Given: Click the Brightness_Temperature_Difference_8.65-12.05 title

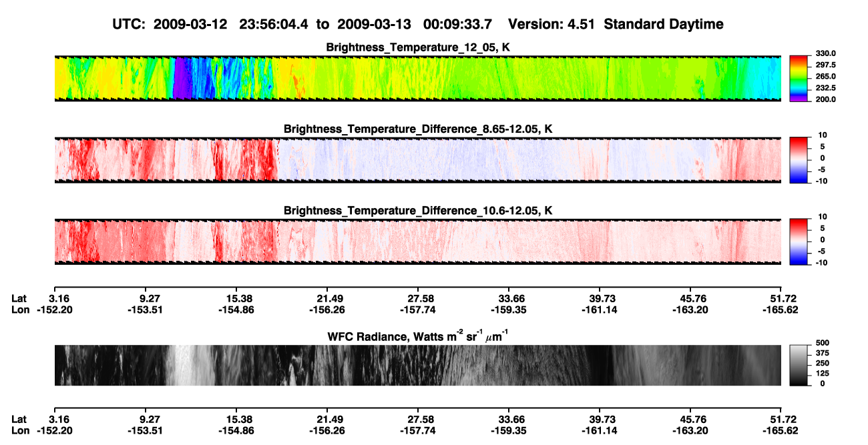Looking at the screenshot, I should [x=418, y=129].
